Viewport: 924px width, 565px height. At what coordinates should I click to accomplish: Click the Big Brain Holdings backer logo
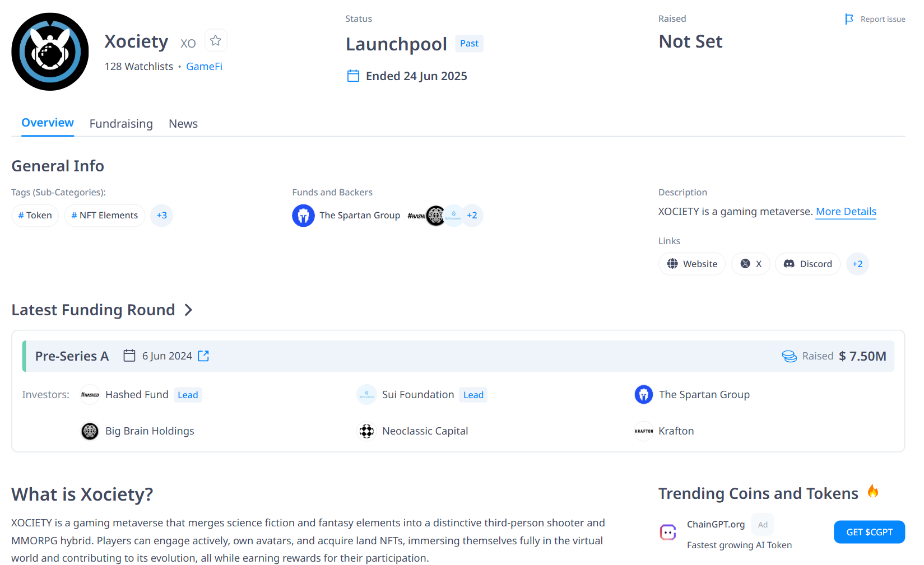click(x=435, y=216)
